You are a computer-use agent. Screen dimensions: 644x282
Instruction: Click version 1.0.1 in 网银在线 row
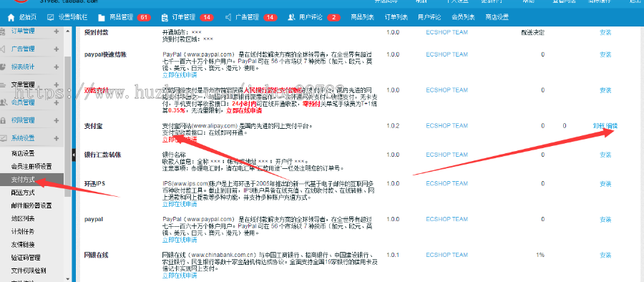[393, 255]
